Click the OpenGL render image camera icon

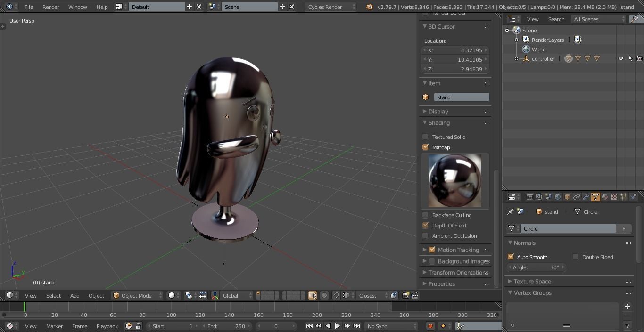(405, 296)
